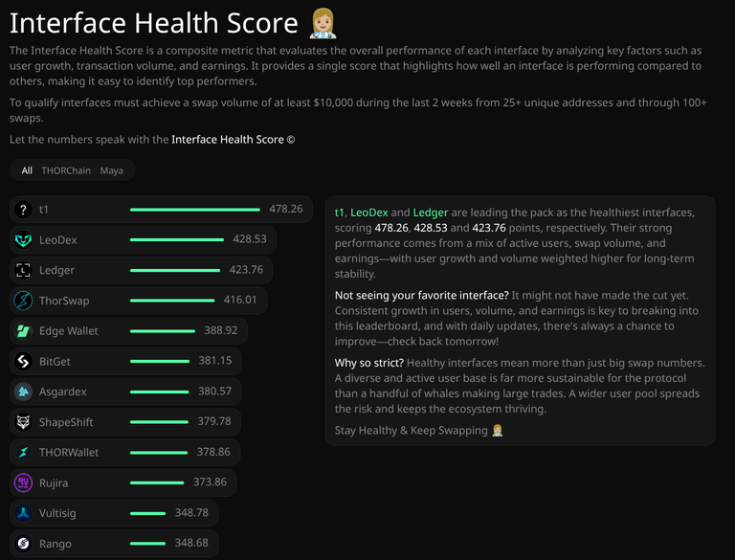Click the 348.68 score value
Viewport: 735px width, 560px height.
(x=191, y=543)
